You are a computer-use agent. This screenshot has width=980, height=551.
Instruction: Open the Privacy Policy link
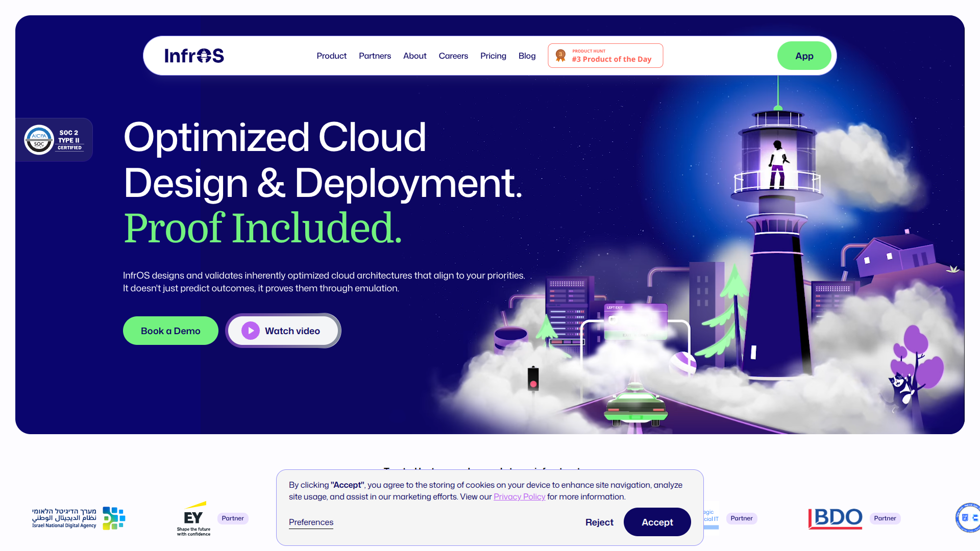click(x=519, y=496)
